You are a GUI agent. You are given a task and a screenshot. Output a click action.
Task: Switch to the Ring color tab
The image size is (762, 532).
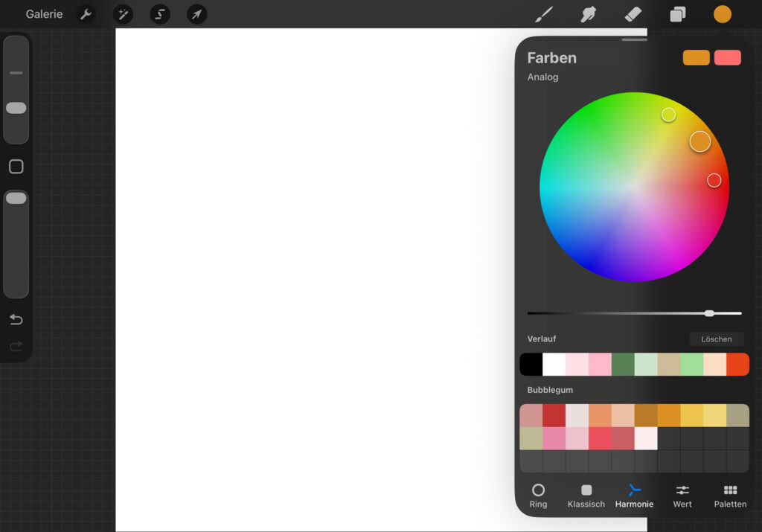[x=538, y=496]
